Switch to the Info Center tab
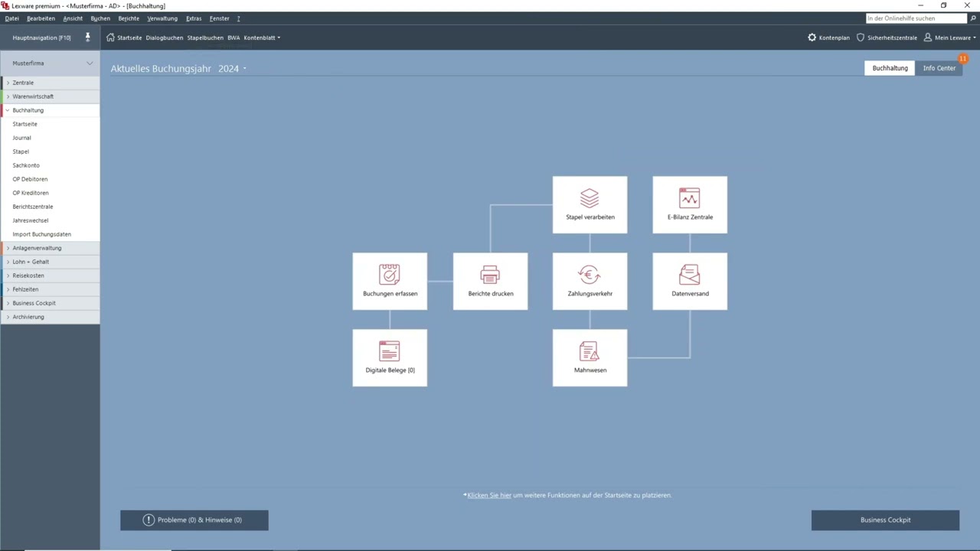 (939, 68)
